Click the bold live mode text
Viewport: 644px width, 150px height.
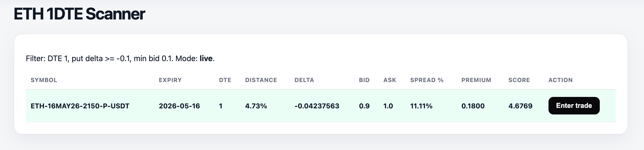[x=206, y=58]
